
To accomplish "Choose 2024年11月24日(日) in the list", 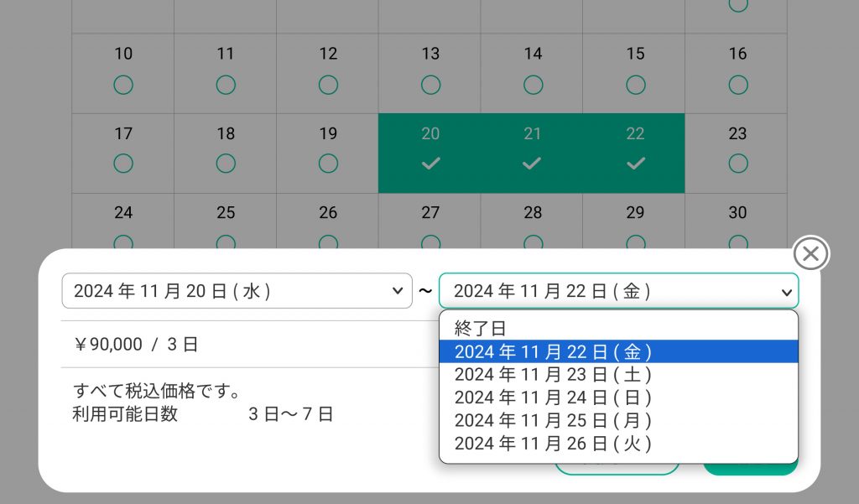I will pos(553,397).
